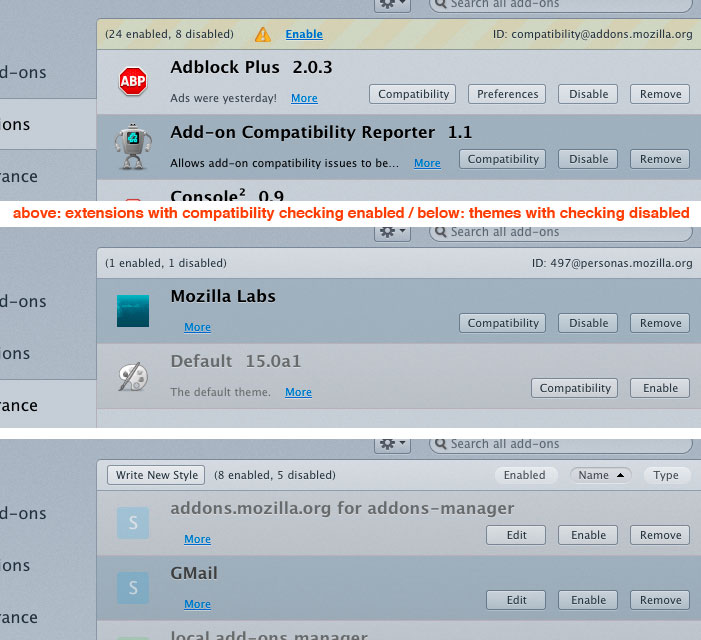This screenshot has height=640, width=701.
Task: Sort styles by Type
Action: point(666,475)
